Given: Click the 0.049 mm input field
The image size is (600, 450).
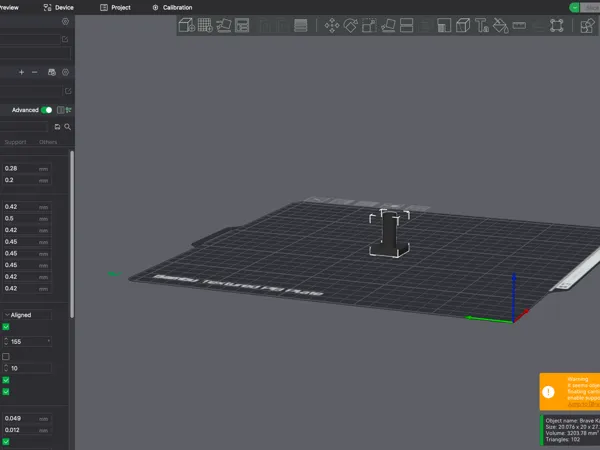Looking at the screenshot, I should pos(27,418).
